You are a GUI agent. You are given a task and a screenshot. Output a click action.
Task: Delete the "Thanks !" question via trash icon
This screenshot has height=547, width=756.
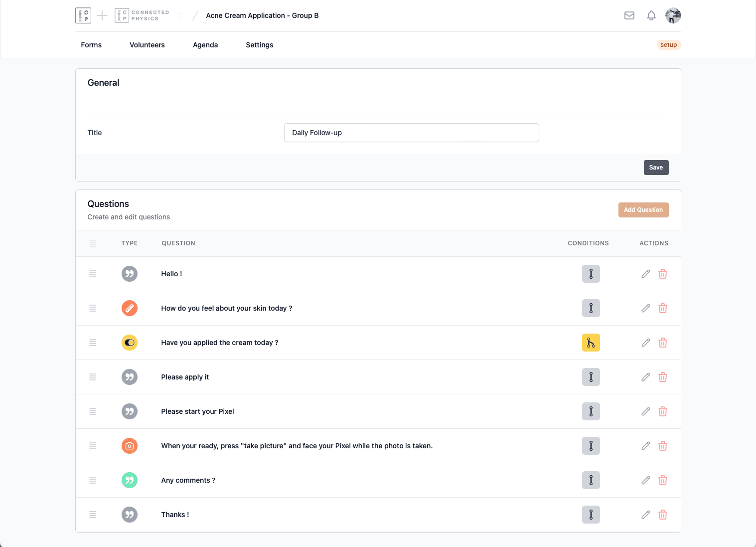662,514
